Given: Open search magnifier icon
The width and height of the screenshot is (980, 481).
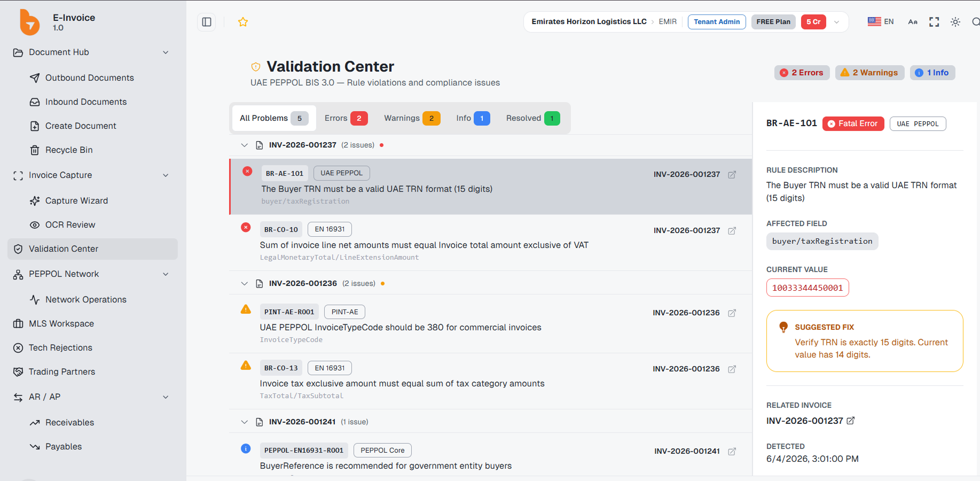Looking at the screenshot, I should click(976, 22).
